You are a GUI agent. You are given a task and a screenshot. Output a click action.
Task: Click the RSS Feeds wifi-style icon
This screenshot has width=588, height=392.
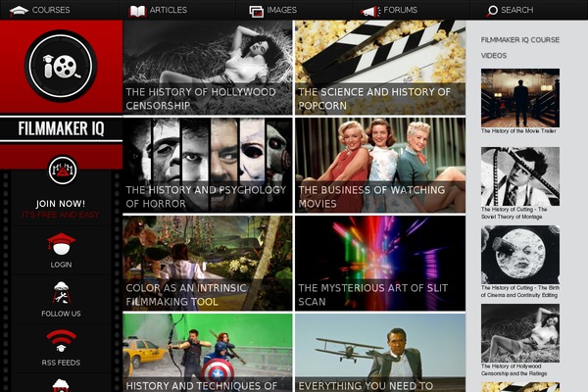61,341
